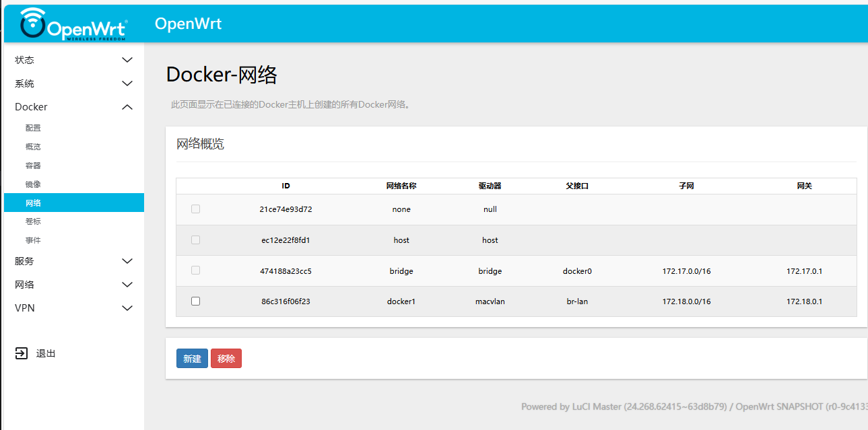868x430 pixels.
Task: Click the docker0 parent interface cell
Action: [x=577, y=271]
